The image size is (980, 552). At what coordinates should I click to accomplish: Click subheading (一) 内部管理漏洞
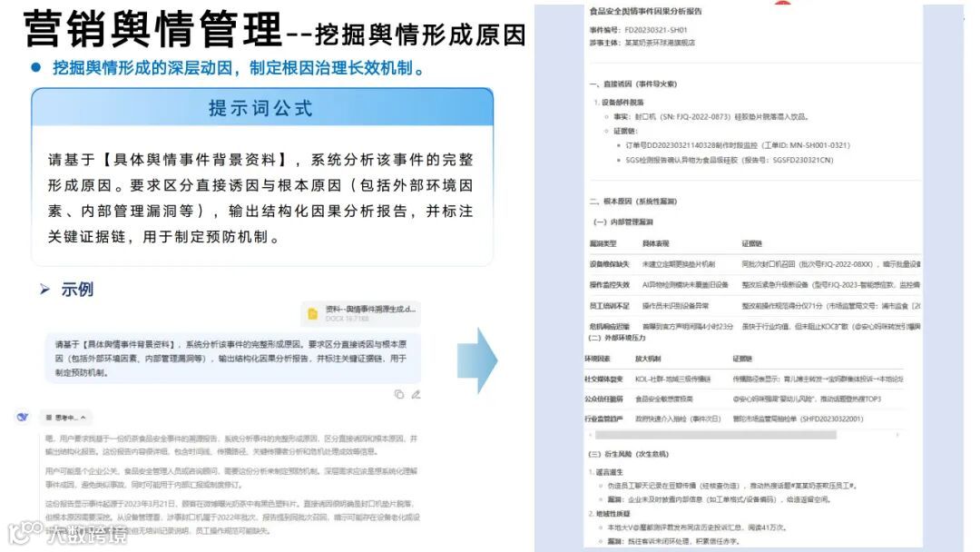622,222
